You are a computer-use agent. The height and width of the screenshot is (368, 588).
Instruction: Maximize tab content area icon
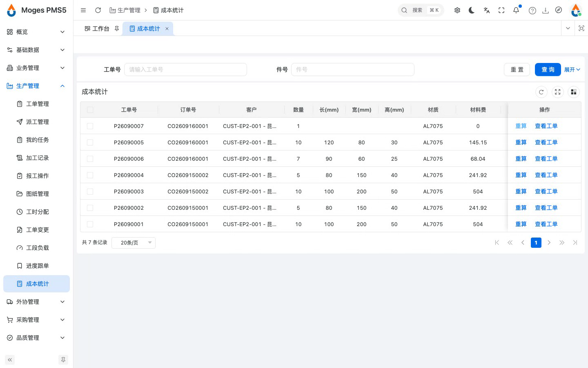[581, 28]
